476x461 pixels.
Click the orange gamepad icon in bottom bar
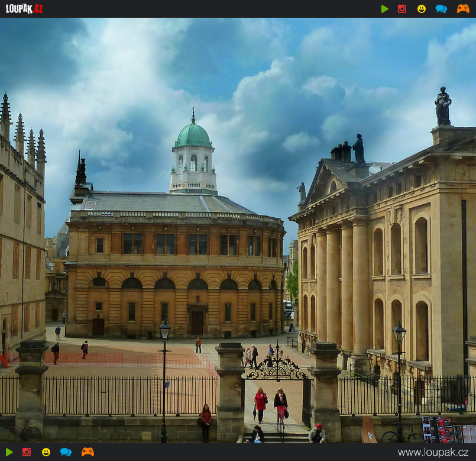88,452
